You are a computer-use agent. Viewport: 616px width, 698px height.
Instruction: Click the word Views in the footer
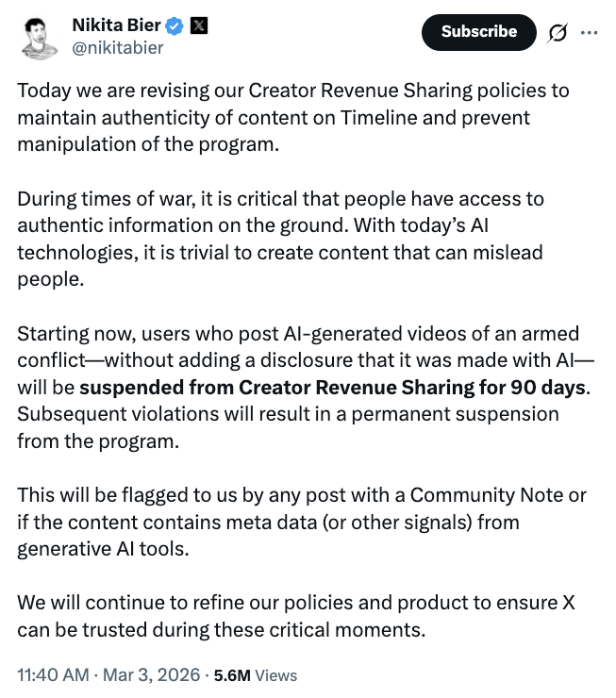276,675
